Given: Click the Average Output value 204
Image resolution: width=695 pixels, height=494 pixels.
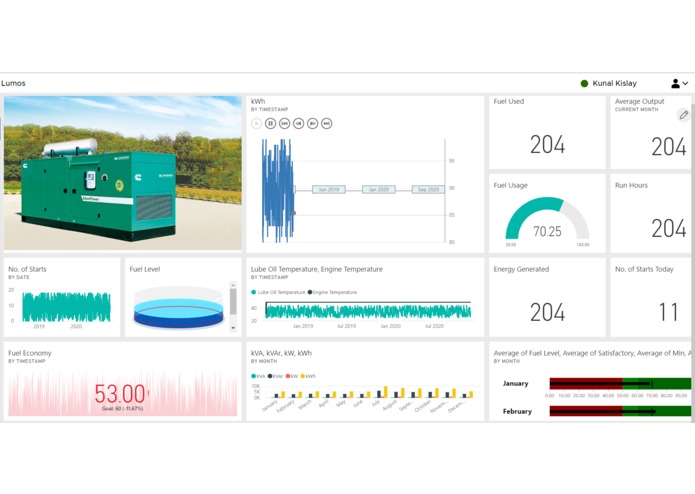Looking at the screenshot, I should coord(669,147).
